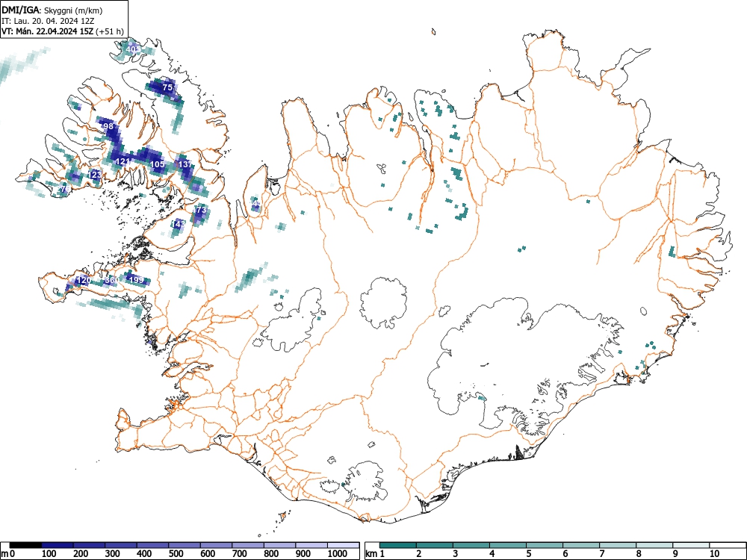Click the 600–700 m legend swatch
Screen dimensions: 747x560
click(217, 545)
